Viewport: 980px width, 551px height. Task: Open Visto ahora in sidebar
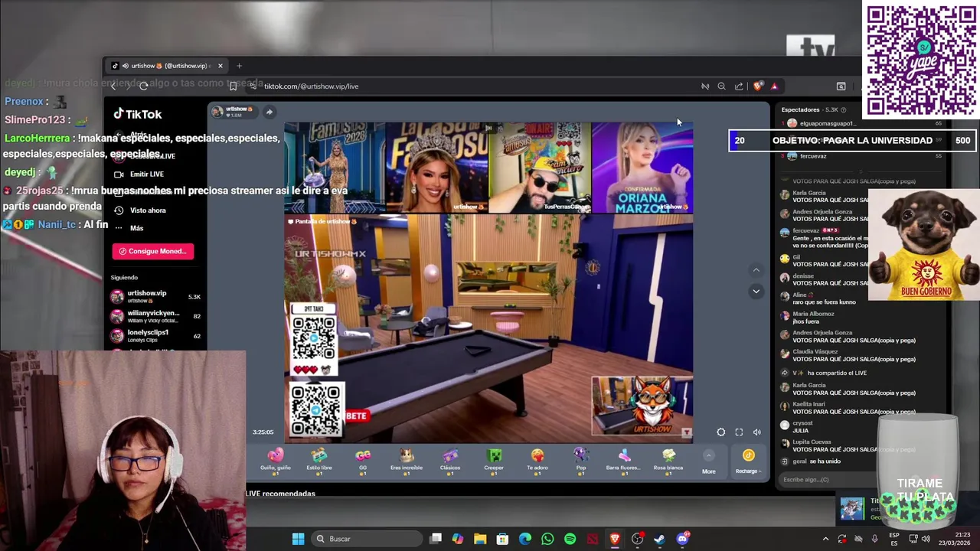(x=148, y=210)
